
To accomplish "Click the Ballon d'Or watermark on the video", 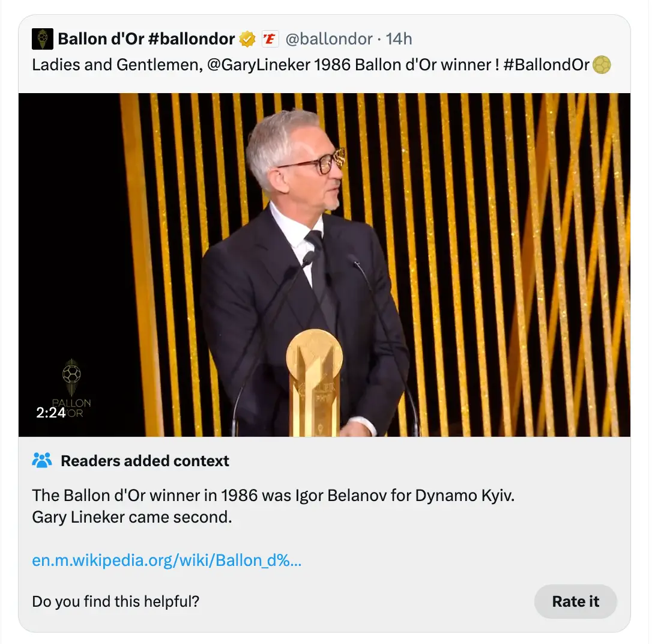I will point(73,384).
